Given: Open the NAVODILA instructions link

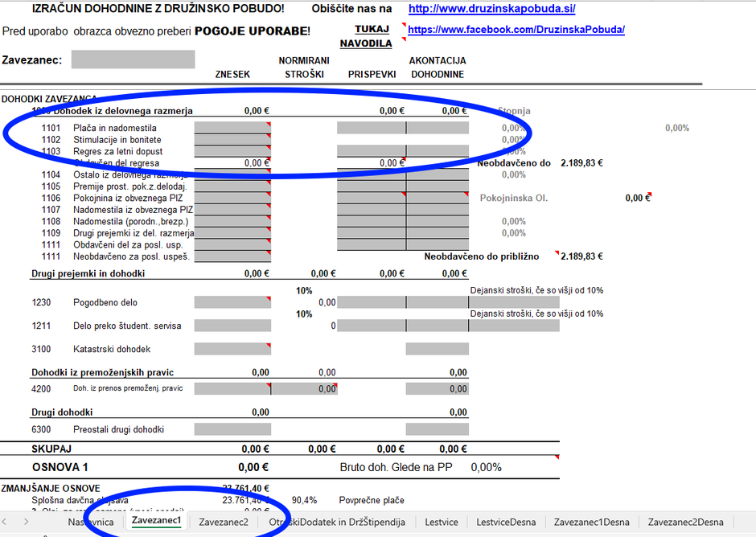Looking at the screenshot, I should coord(365,43).
